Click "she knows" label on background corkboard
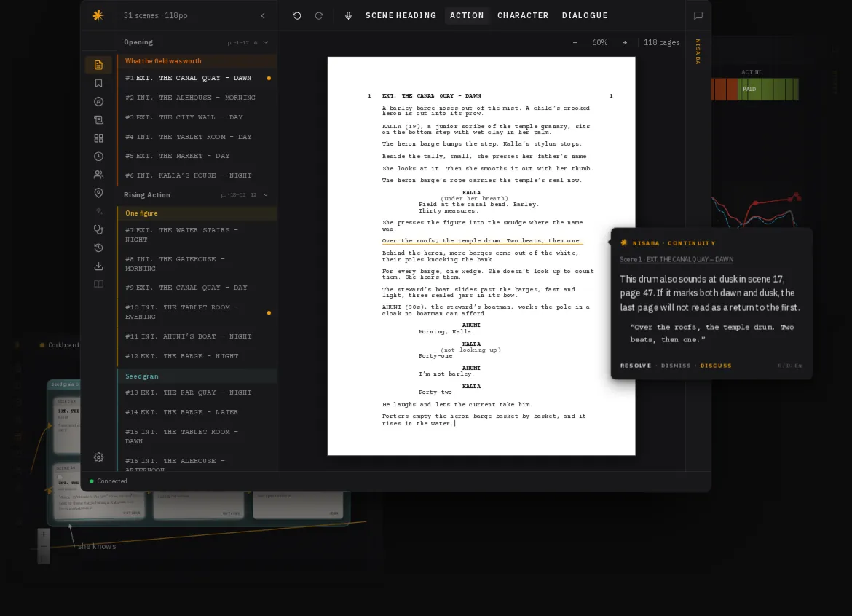 point(97,547)
